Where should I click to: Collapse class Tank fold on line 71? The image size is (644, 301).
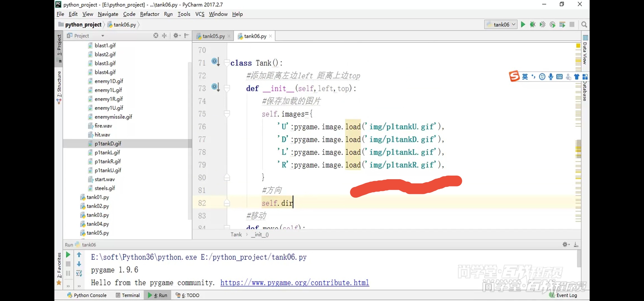(227, 62)
